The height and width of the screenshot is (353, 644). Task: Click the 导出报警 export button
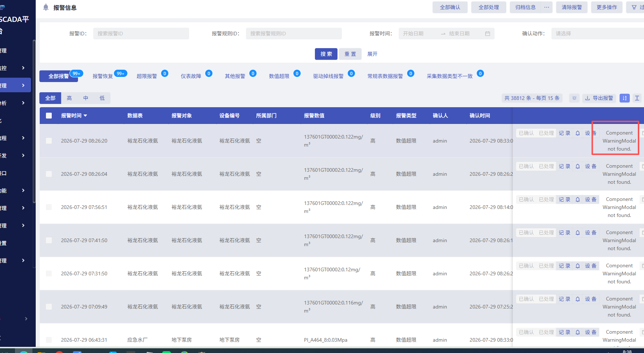[x=599, y=98]
